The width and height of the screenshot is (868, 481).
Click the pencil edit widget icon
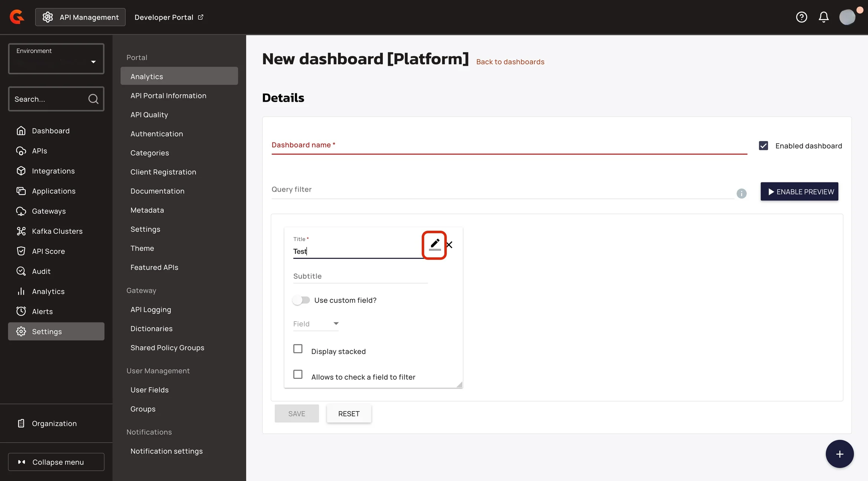point(434,244)
